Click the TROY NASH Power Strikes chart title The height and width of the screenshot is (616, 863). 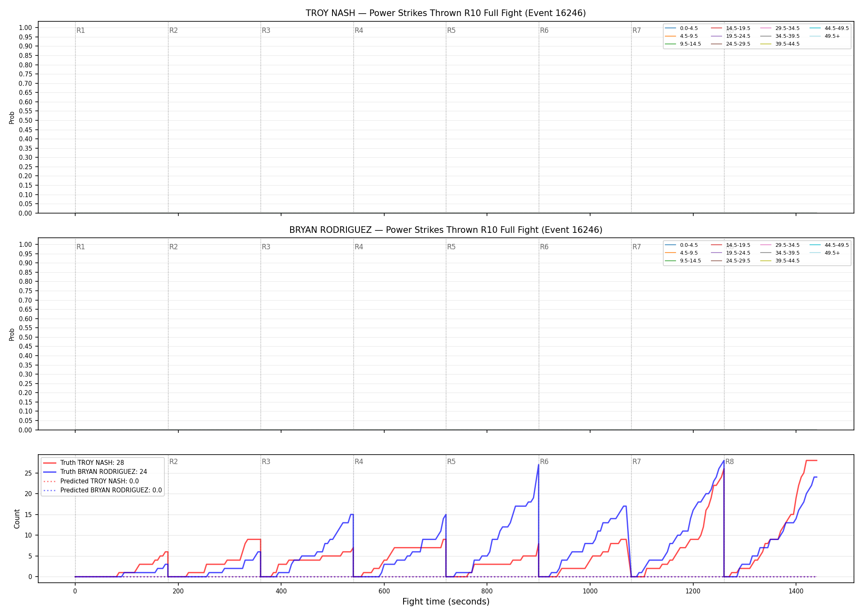pos(446,13)
